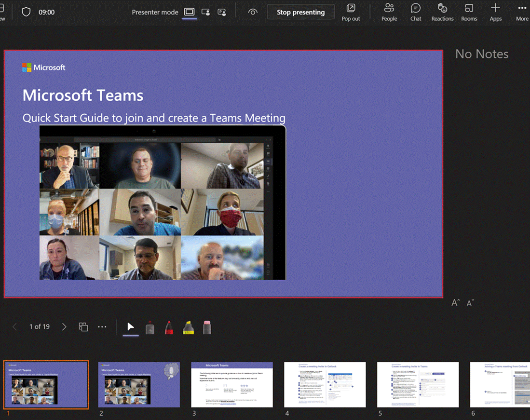Open slide 4 Outlook invite thumbnail
The height and width of the screenshot is (420, 530).
point(325,384)
